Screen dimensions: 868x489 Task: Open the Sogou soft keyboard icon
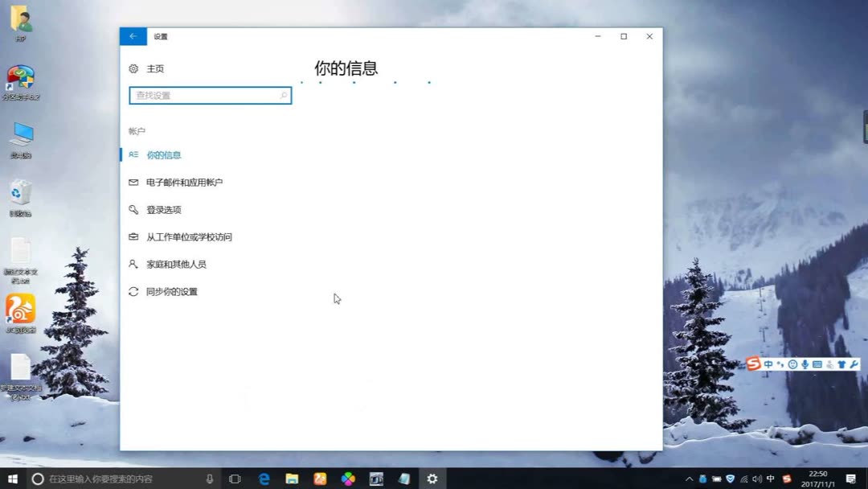click(819, 364)
